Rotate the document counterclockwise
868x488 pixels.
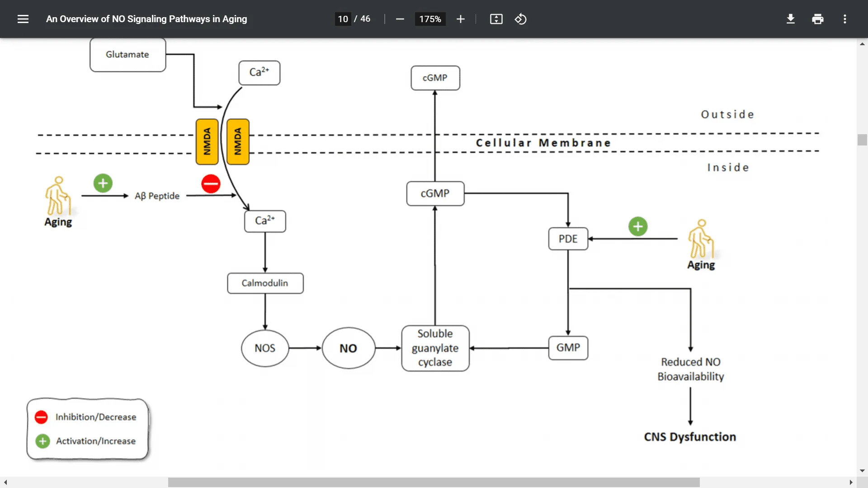pos(520,19)
